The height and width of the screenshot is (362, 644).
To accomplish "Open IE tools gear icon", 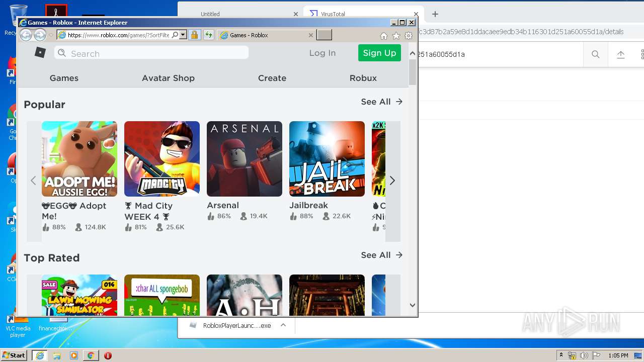I will click(x=409, y=36).
